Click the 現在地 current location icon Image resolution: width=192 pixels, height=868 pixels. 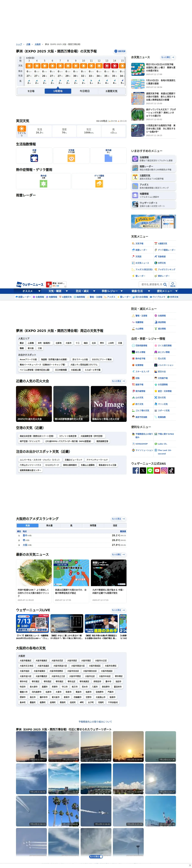coord(172,284)
